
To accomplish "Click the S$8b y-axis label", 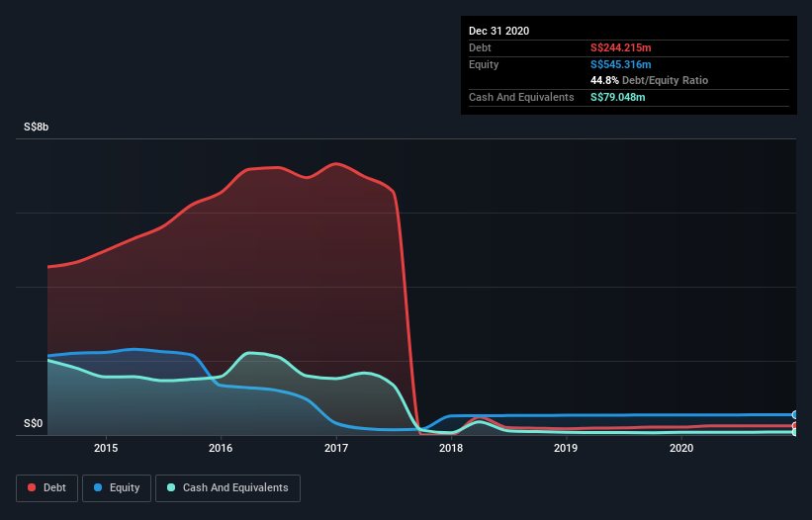I will (x=37, y=128).
